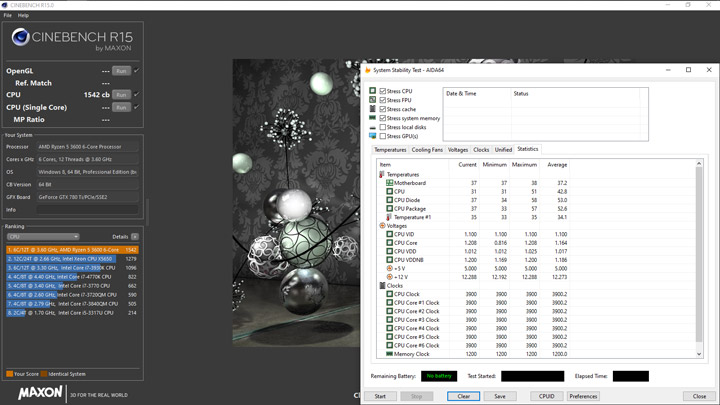Enable the Stress local disks checkbox
Screen dimensions: 720x405
[382, 127]
